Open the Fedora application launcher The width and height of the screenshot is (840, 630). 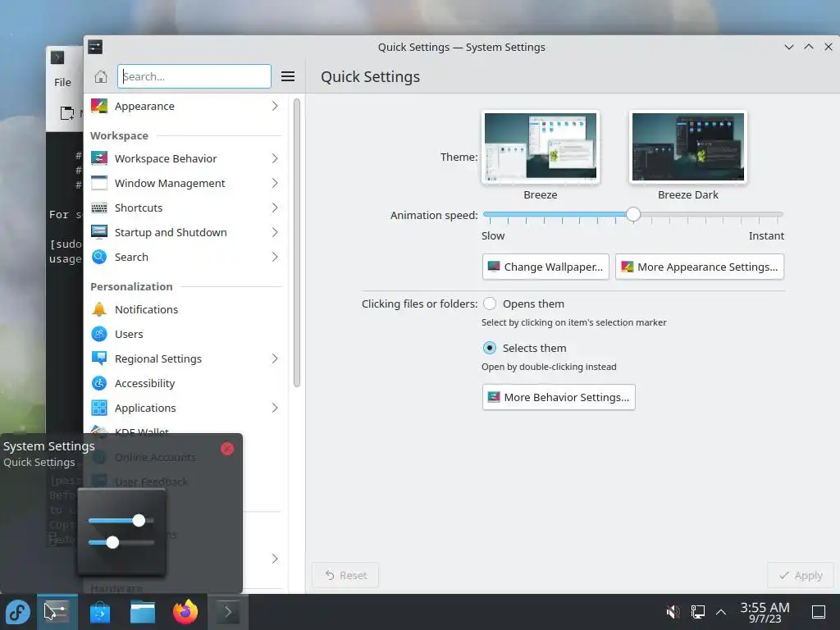click(18, 612)
